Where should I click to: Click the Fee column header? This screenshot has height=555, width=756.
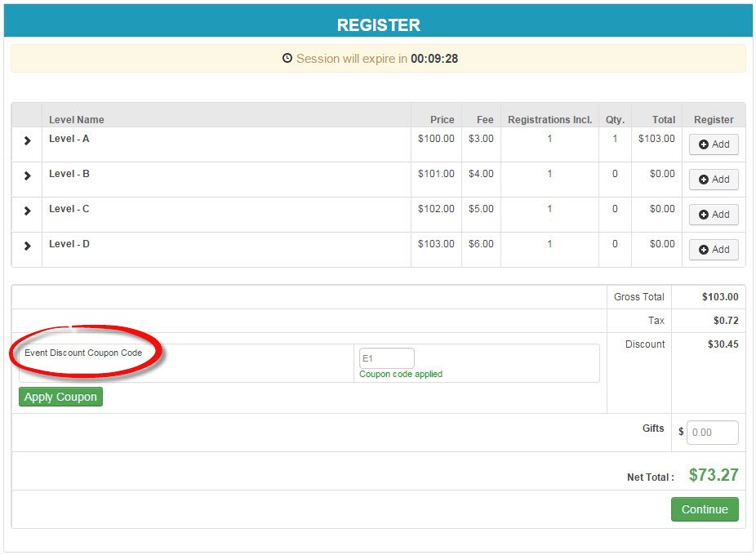click(485, 120)
